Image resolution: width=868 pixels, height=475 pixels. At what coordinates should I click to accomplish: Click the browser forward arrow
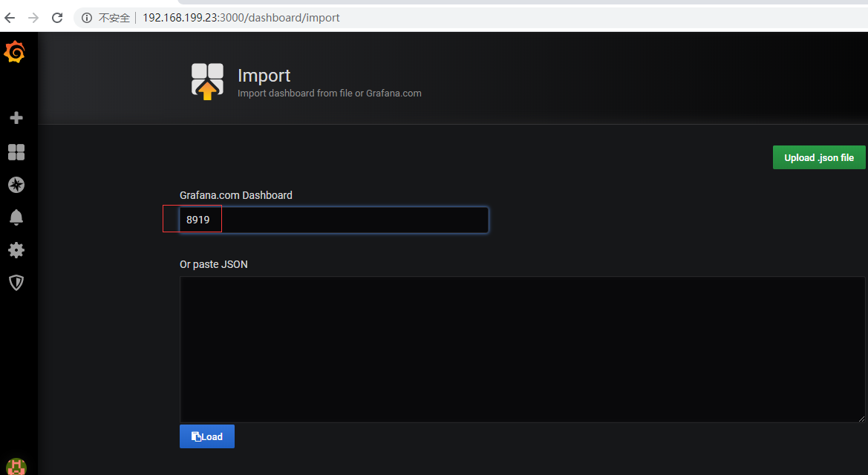pos(33,18)
